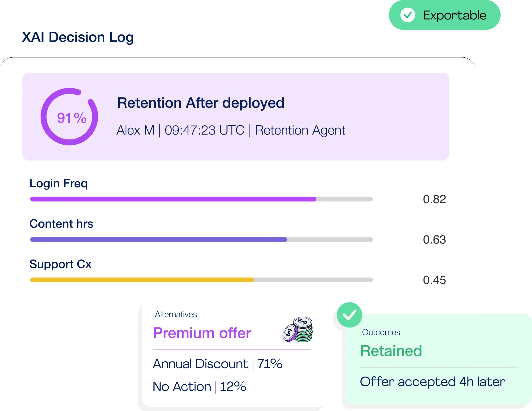The width and height of the screenshot is (532, 411).
Task: Click the Content hrs progress bar
Action: click(x=201, y=240)
